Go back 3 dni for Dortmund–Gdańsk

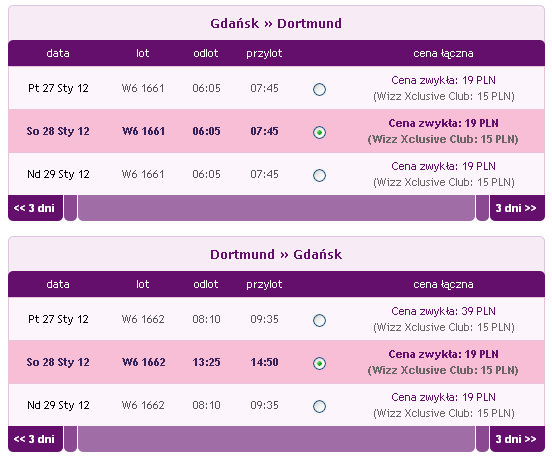click(x=35, y=439)
